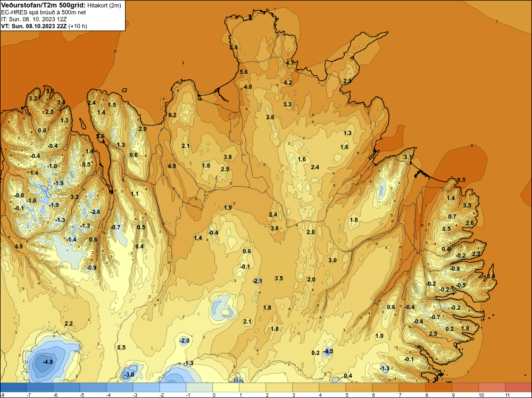Click the "(+10 h)" forecast offset

[78, 26]
